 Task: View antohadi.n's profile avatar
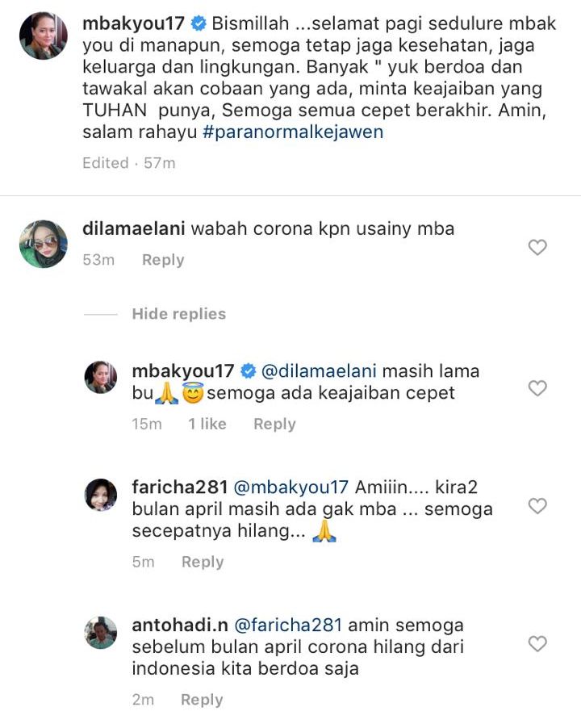[x=101, y=632]
